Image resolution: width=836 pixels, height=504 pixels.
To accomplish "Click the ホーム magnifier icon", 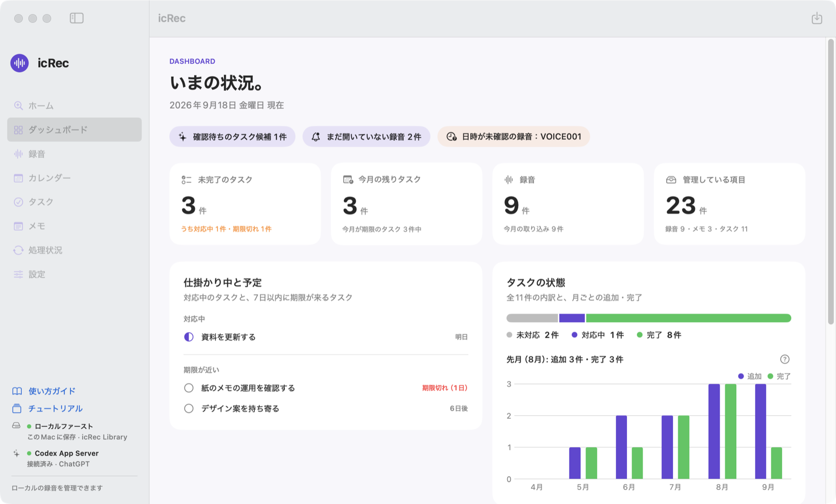I will [18, 106].
